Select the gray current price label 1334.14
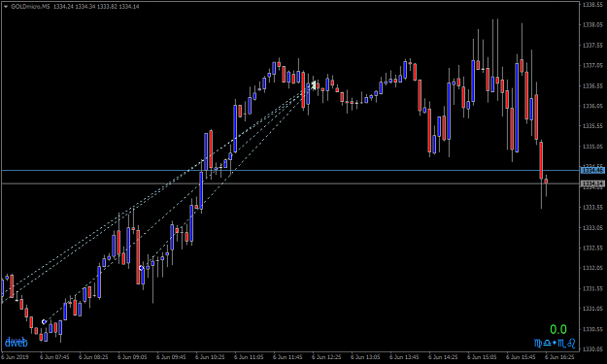This screenshot has height=364, width=607. click(x=592, y=183)
